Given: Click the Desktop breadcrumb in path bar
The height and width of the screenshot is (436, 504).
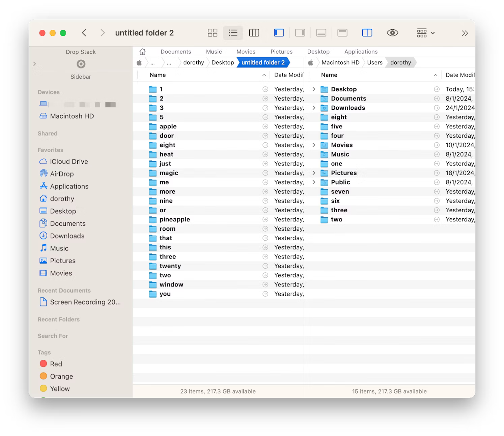Looking at the screenshot, I should (x=222, y=62).
